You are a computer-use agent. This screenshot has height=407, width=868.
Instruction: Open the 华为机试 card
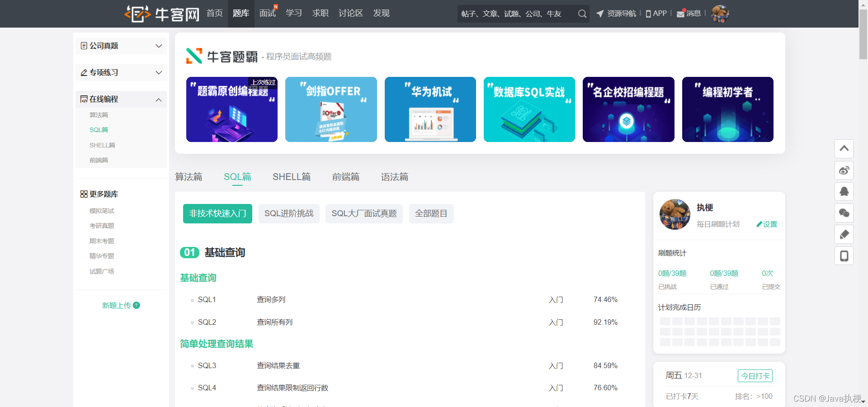pyautogui.click(x=430, y=109)
